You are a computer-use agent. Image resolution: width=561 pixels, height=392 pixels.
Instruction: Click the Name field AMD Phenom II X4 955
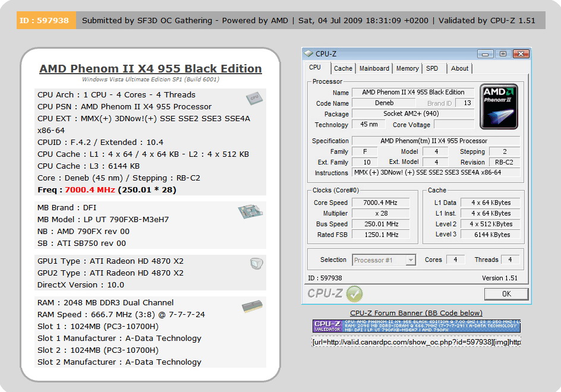(x=413, y=92)
